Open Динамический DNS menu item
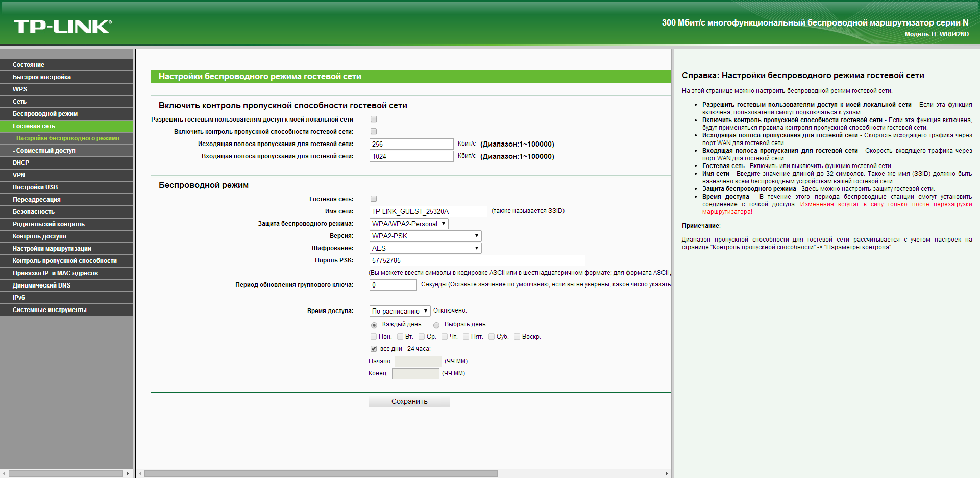980x478 pixels. 66,285
